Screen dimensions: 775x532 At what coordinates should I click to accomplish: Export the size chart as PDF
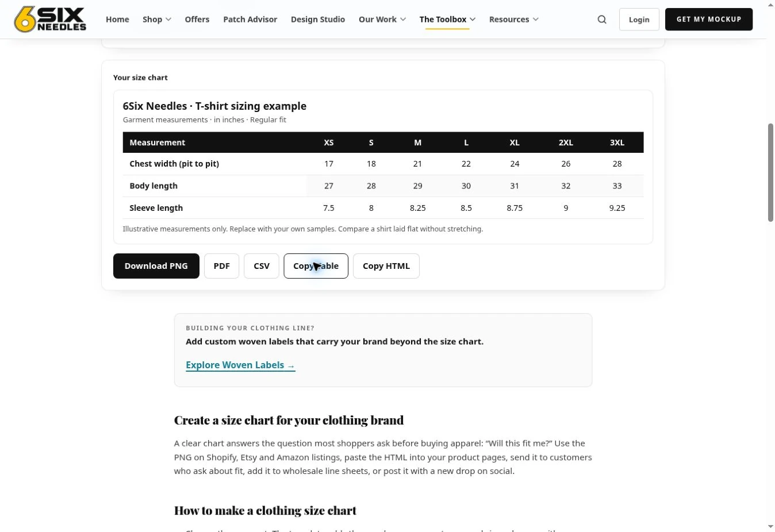[x=221, y=266]
